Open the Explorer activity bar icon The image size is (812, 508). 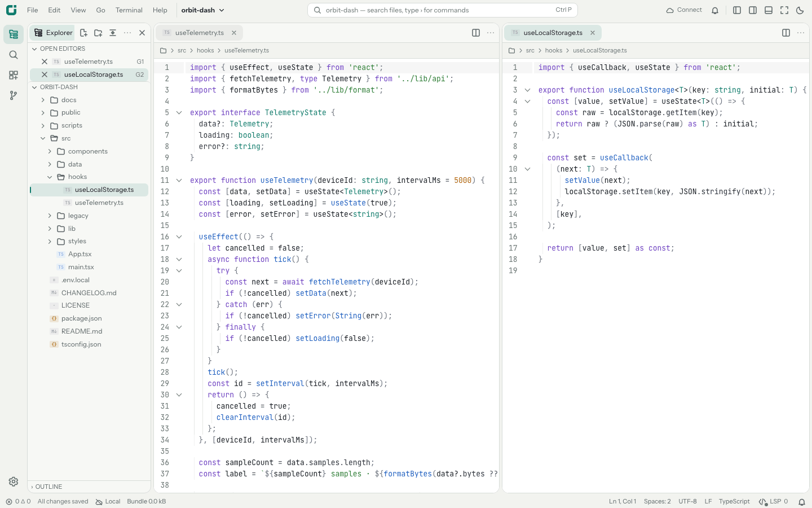(14, 34)
